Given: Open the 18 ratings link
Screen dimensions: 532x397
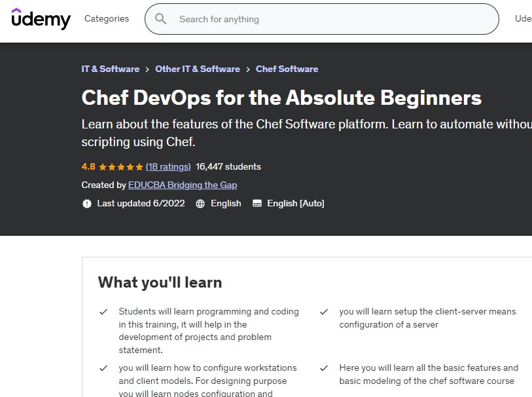Looking at the screenshot, I should (x=168, y=166).
